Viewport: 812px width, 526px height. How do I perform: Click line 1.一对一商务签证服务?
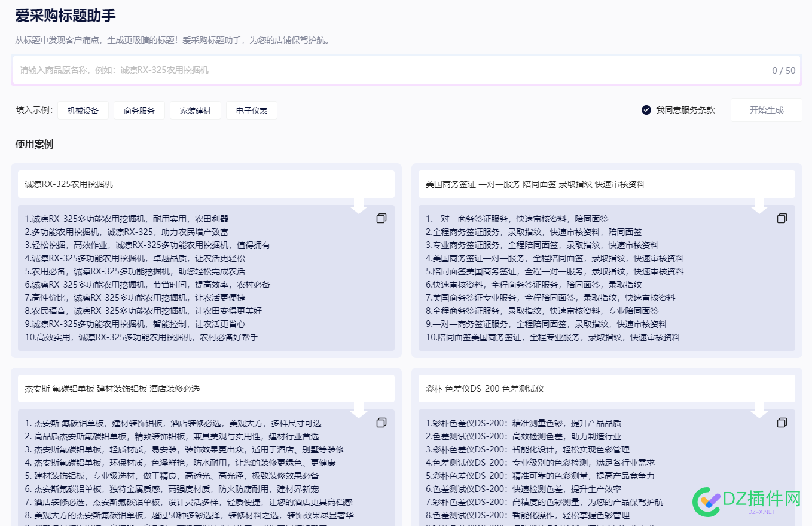(x=517, y=219)
